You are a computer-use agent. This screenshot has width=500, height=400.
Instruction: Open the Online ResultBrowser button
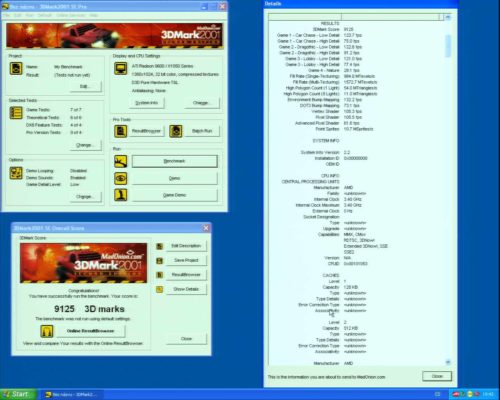coord(91,331)
